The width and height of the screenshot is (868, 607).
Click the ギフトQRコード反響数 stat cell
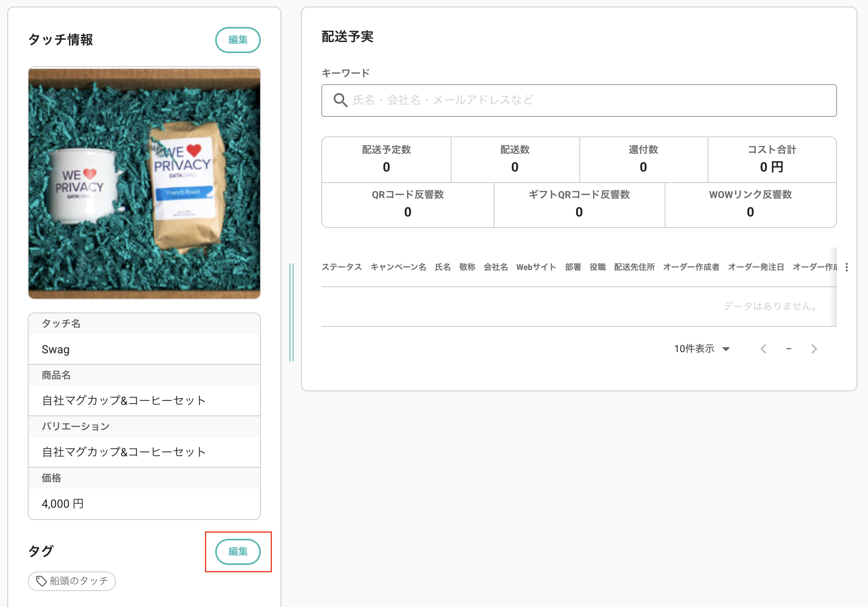click(579, 205)
